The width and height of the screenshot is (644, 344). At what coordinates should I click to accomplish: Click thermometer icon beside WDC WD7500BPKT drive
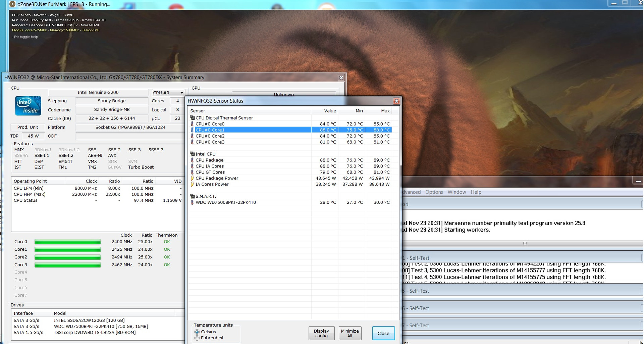tap(192, 202)
